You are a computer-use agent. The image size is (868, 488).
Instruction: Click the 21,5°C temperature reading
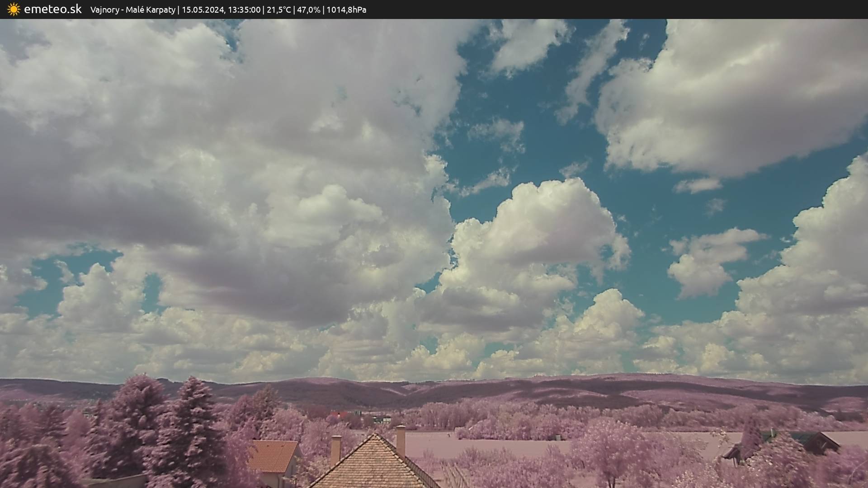(278, 9)
